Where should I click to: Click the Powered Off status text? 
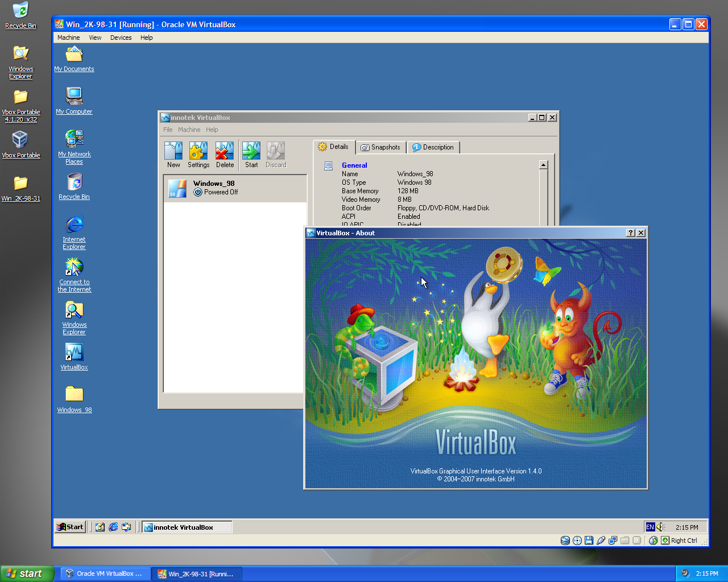[221, 192]
